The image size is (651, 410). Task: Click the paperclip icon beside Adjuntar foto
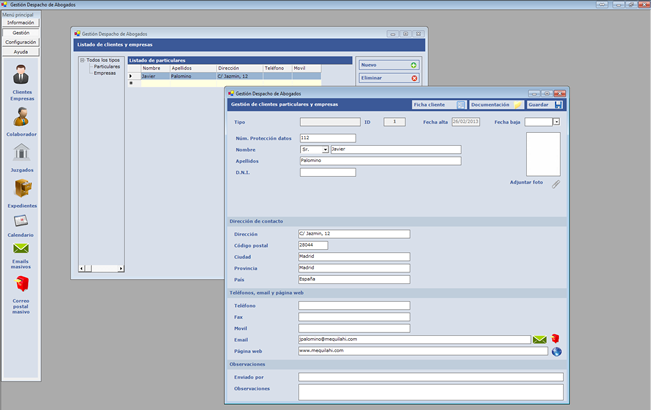[556, 183]
